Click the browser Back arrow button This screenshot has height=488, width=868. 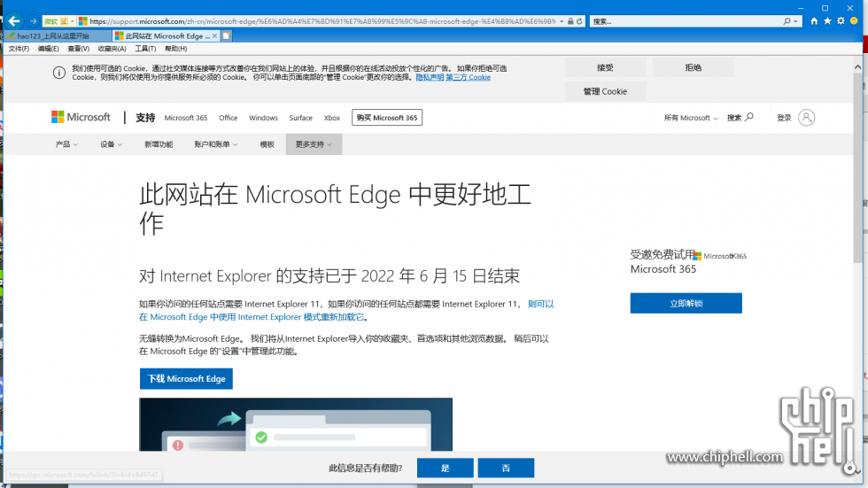(14, 21)
